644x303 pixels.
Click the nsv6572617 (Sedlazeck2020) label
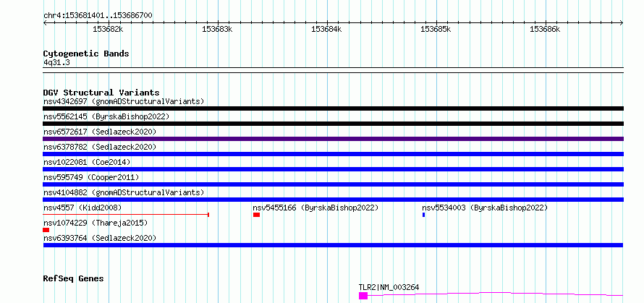click(100, 132)
